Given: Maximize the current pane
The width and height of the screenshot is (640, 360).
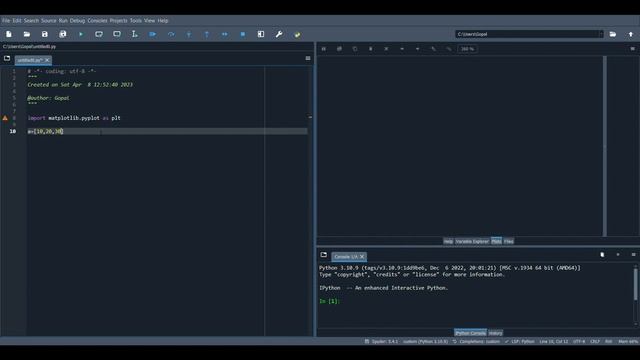Looking at the screenshot, I should coord(261,34).
